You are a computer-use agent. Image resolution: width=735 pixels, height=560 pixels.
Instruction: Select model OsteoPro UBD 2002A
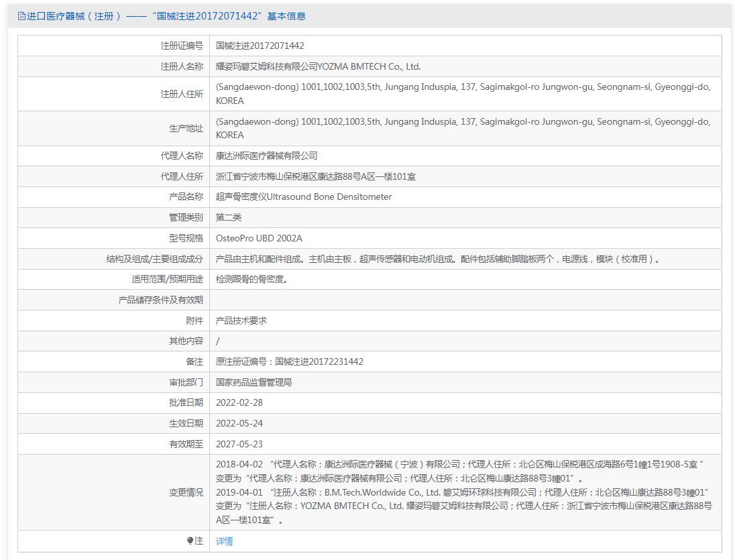click(x=259, y=238)
